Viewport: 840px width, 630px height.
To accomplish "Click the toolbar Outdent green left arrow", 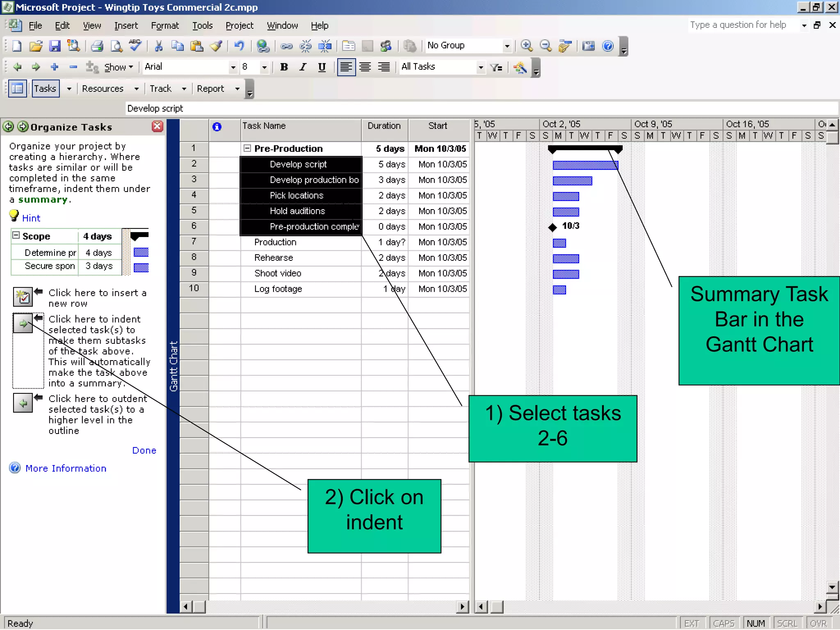I will (17, 67).
